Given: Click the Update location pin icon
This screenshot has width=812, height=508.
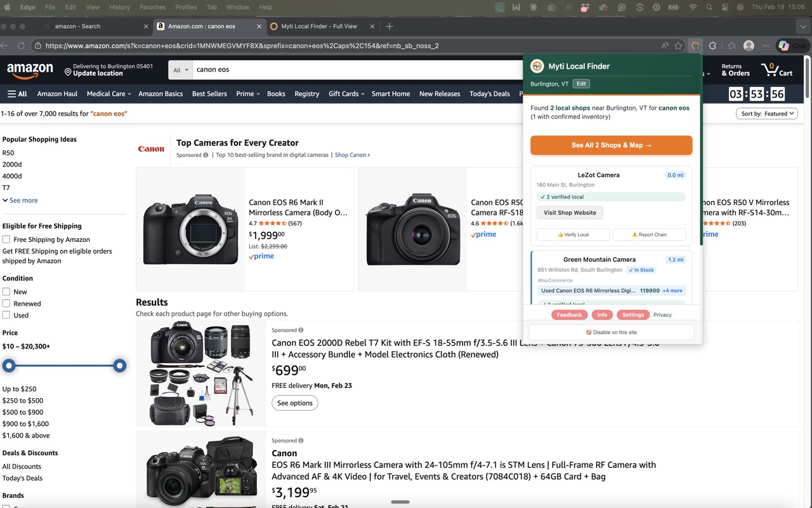Looking at the screenshot, I should pos(68,72).
